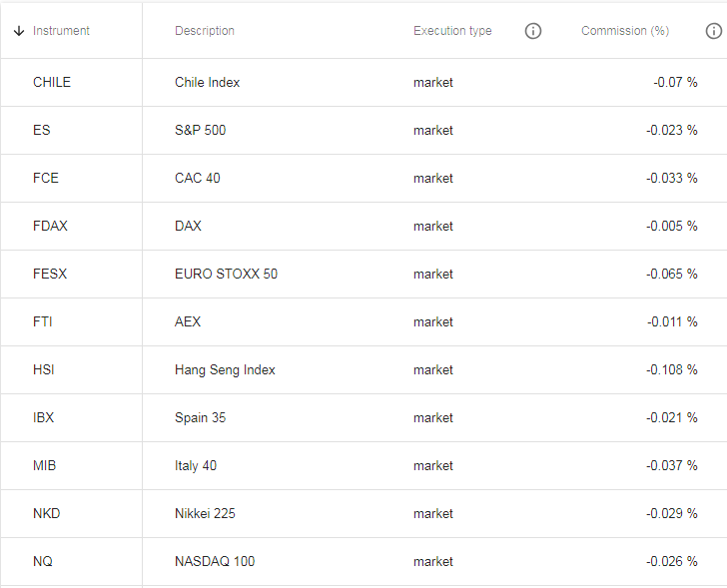Select the MIB instrument cell
The width and height of the screenshot is (727, 588).
pyautogui.click(x=72, y=465)
